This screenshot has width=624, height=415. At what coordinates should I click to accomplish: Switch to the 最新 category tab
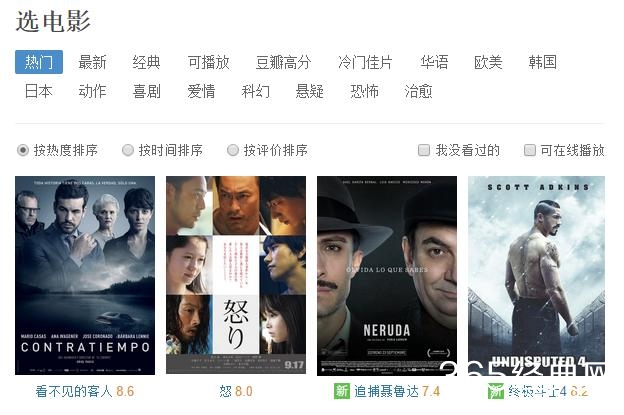[x=92, y=62]
